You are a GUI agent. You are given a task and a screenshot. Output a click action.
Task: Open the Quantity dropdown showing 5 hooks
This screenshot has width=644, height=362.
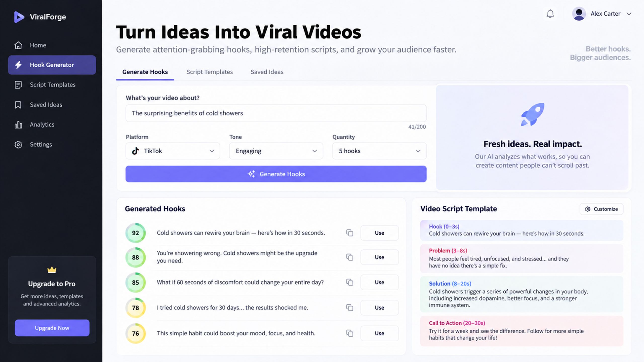point(379,151)
